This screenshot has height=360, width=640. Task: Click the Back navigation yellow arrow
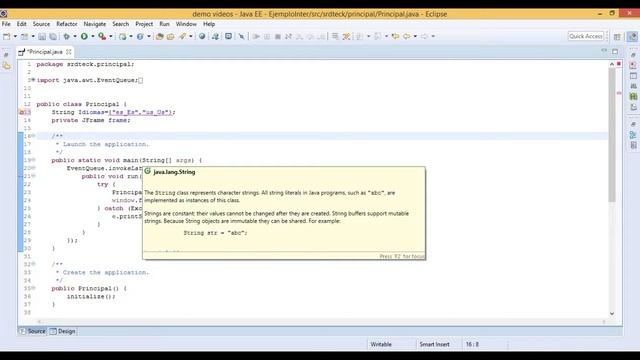tap(407, 36)
